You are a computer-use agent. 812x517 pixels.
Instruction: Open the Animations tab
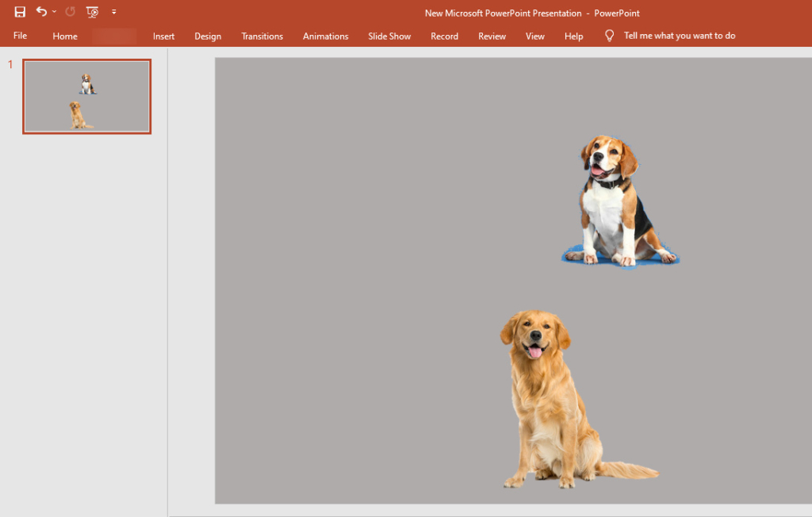click(x=325, y=36)
